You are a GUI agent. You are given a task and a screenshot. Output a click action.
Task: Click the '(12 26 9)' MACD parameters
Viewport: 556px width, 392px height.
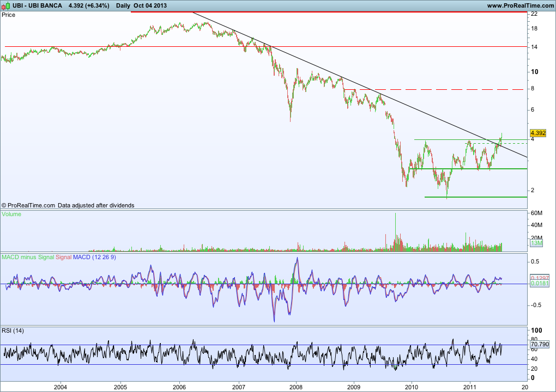point(104,257)
